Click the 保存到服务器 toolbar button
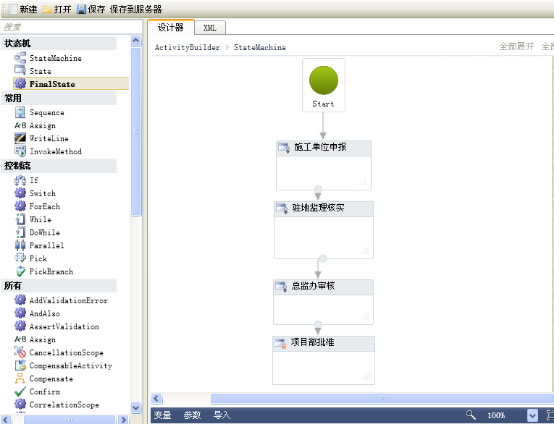The width and height of the screenshot is (554, 424). [136, 9]
